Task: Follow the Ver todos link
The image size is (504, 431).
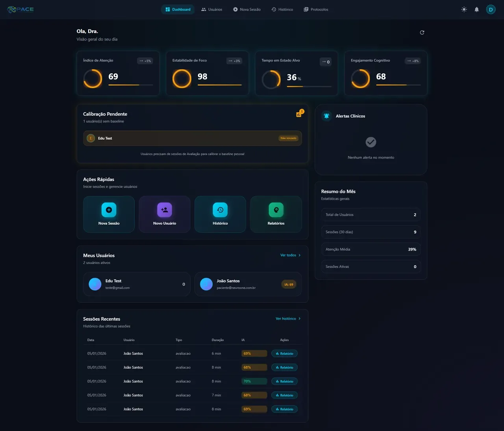Action: [291, 255]
